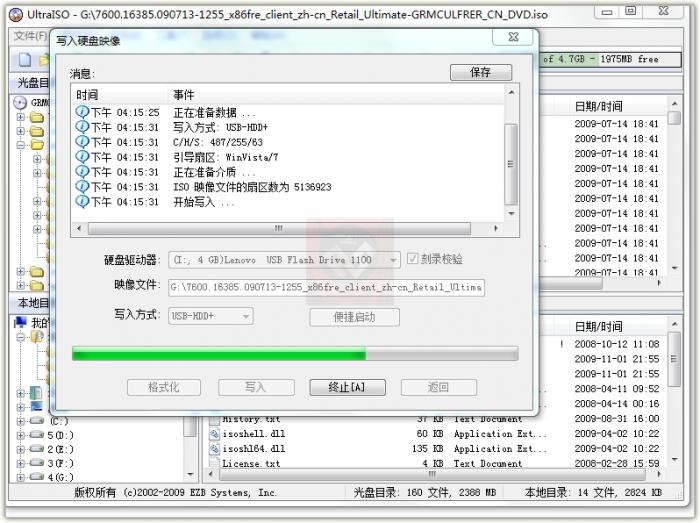Expand the 5(D:) drive tree node

pos(21,435)
